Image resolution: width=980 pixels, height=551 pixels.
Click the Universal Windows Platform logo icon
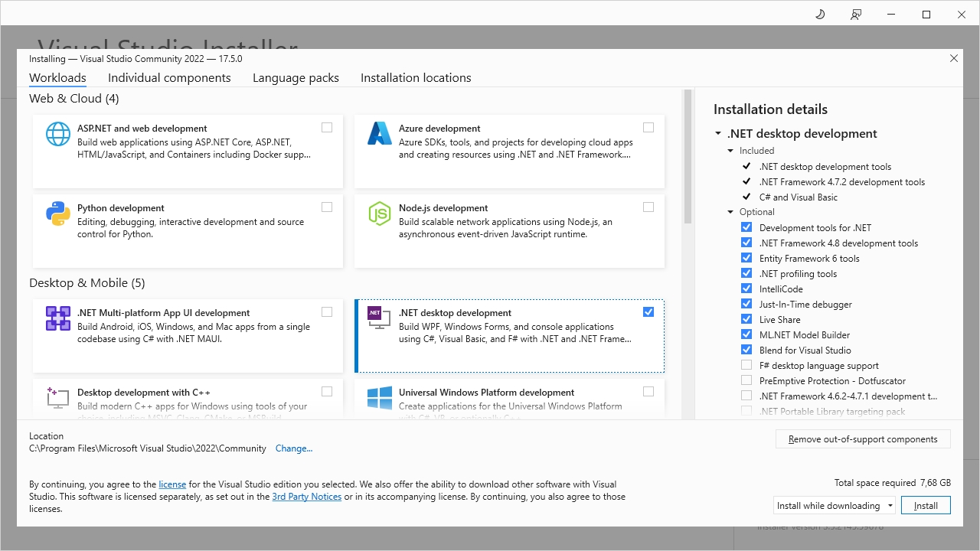pyautogui.click(x=380, y=398)
